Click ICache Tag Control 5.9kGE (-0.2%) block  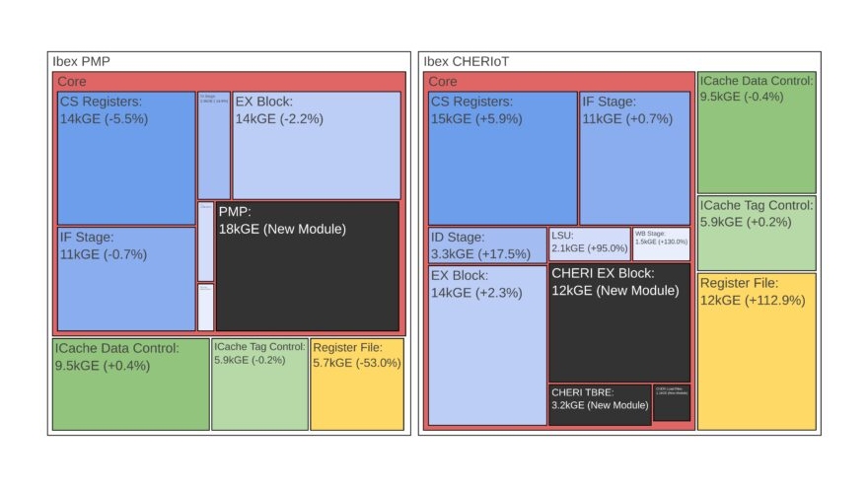pos(259,384)
